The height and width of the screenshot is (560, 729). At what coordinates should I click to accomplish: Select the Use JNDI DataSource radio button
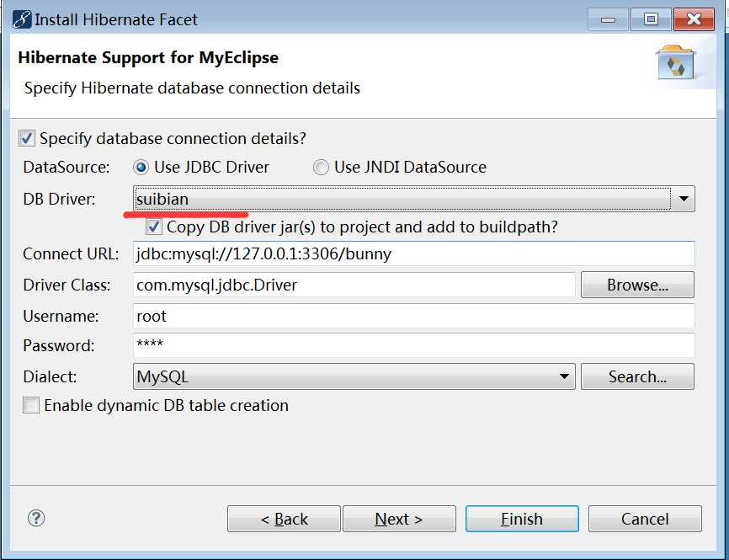321,167
